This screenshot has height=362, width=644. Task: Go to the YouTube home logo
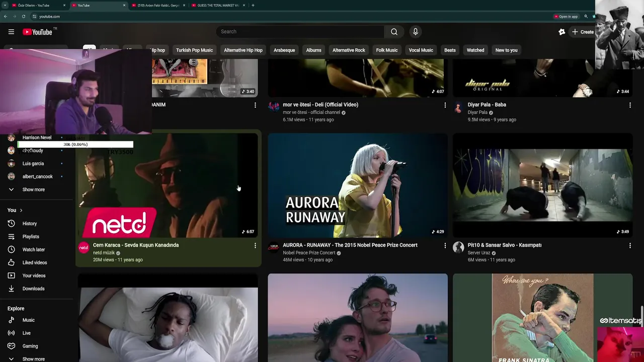click(x=37, y=32)
